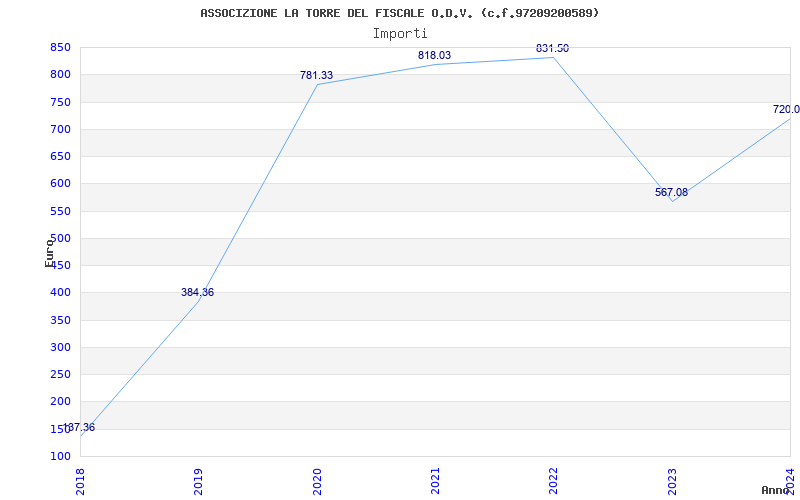
Task: Click the 100 y-axis value
Action: click(x=60, y=456)
